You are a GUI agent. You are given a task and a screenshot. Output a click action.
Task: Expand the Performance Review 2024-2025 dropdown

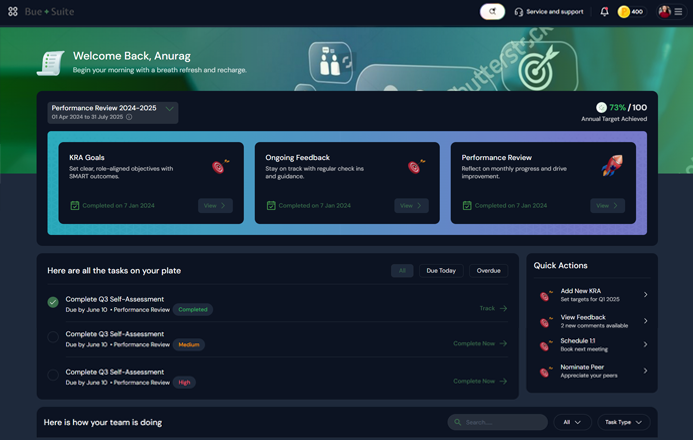(x=170, y=108)
